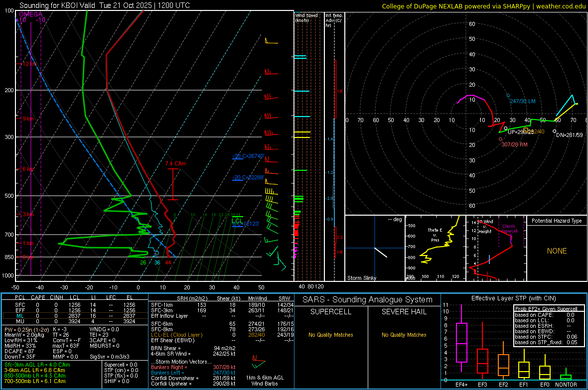
Task: Click the magenta EF4+ box plot
Action: coord(461,339)
